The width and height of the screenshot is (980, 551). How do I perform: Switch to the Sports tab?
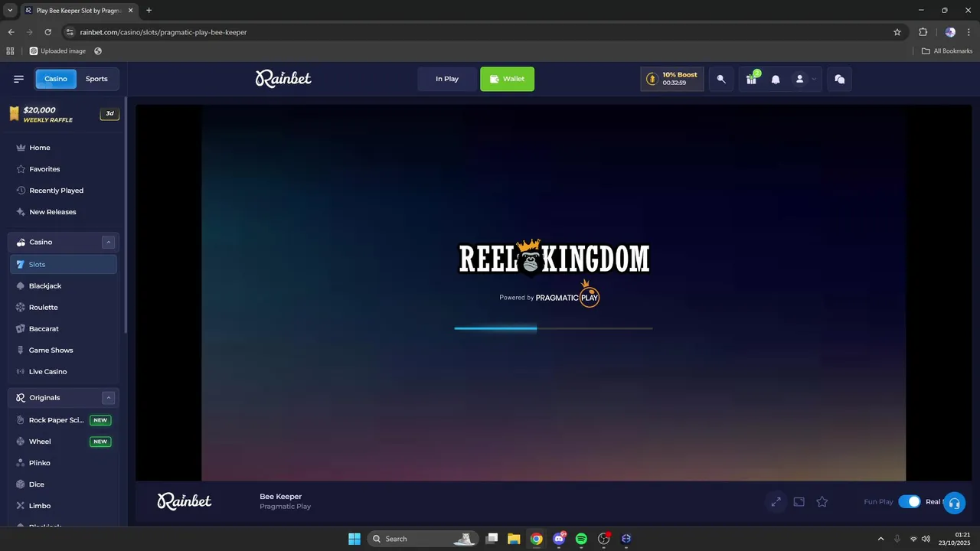click(96, 79)
